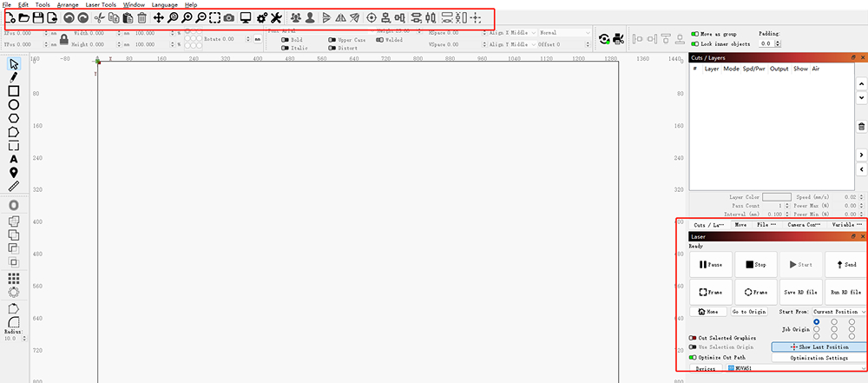The image size is (868, 383).
Task: Switch to the Camera Control tab
Action: [x=803, y=224]
